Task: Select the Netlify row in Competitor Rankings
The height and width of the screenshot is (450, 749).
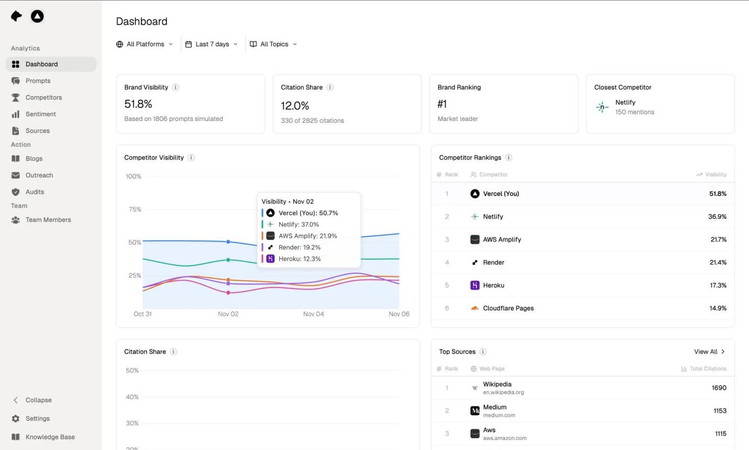Action: [x=582, y=216]
